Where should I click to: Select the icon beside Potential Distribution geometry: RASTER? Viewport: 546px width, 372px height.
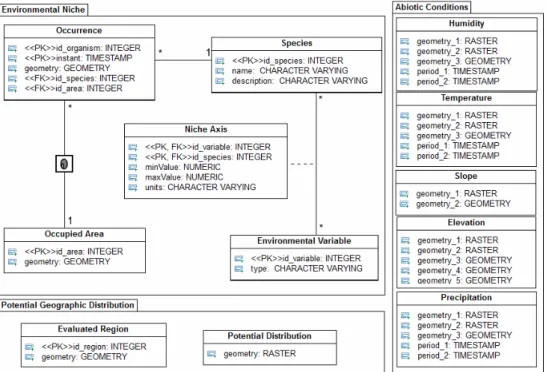212,354
